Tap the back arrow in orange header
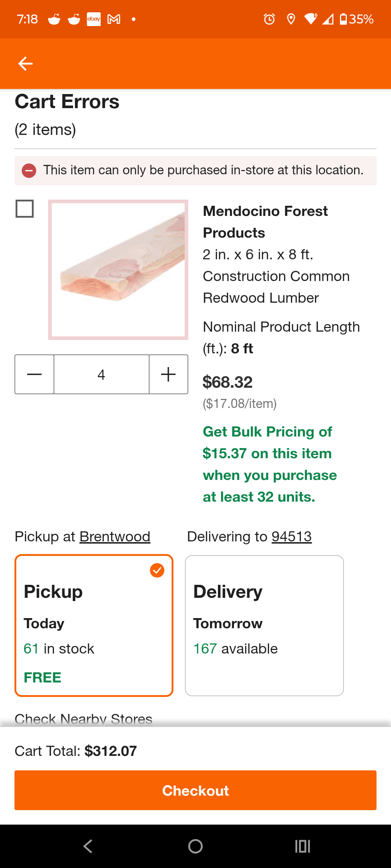Image resolution: width=391 pixels, height=868 pixels. (x=25, y=64)
